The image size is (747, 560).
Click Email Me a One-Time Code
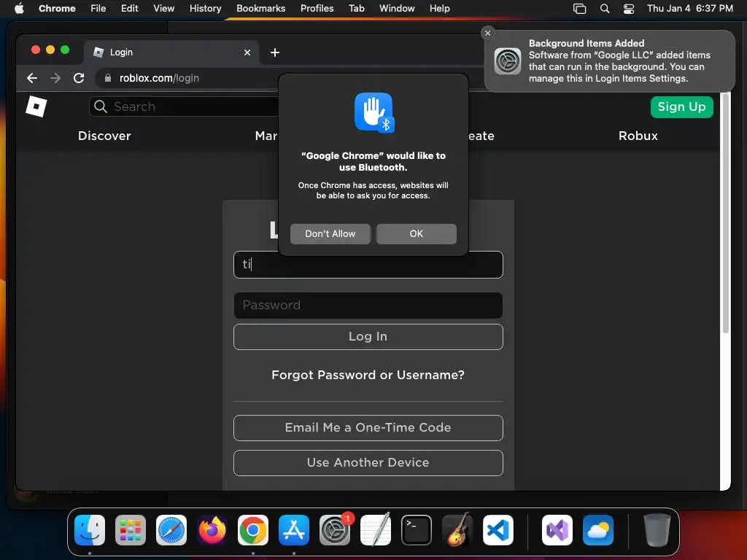tap(368, 427)
